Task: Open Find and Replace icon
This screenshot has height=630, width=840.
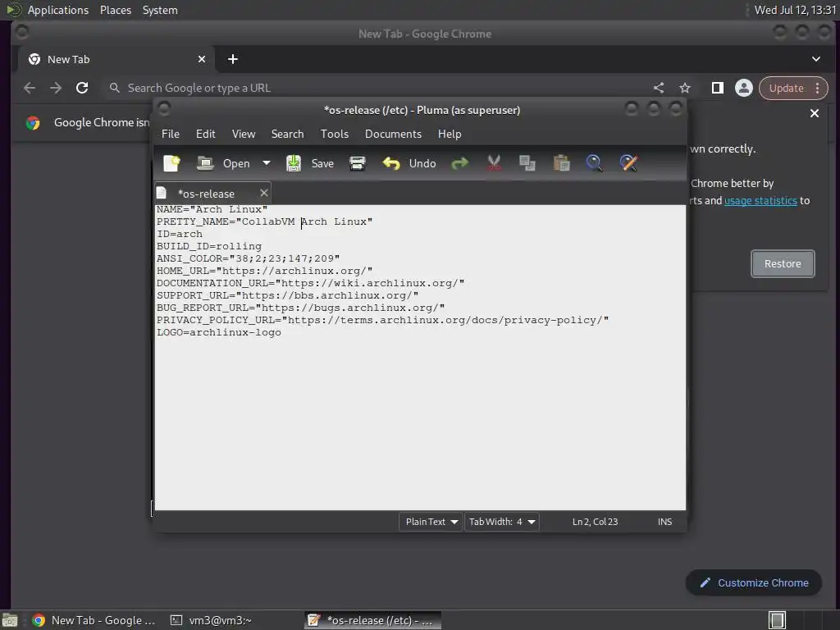Action: point(628,163)
